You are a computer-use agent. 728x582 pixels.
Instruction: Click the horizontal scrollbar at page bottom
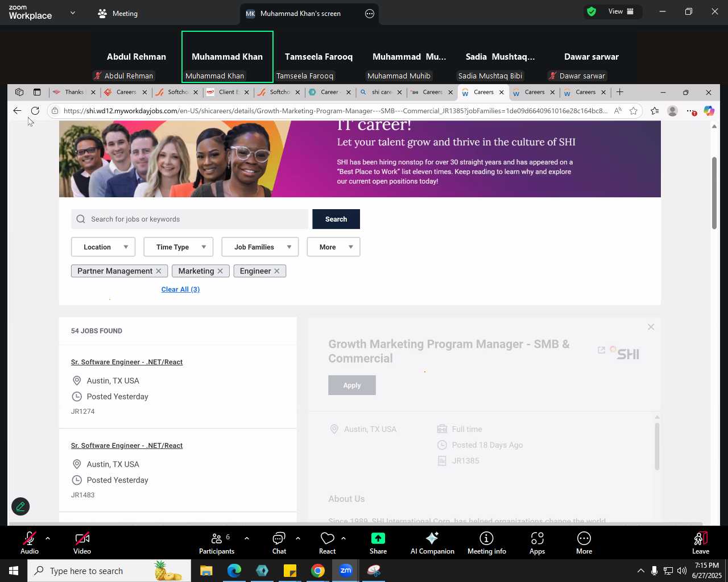pos(355,523)
